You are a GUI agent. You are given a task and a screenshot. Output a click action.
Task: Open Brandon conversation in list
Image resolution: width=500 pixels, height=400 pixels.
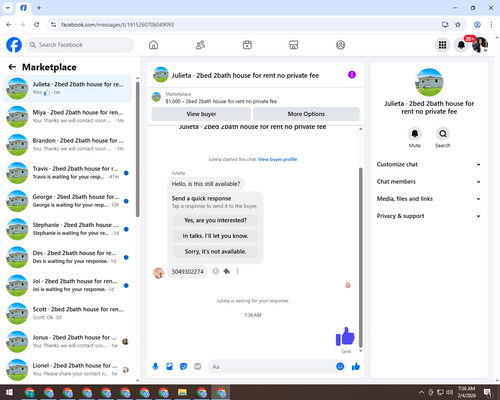click(x=67, y=145)
